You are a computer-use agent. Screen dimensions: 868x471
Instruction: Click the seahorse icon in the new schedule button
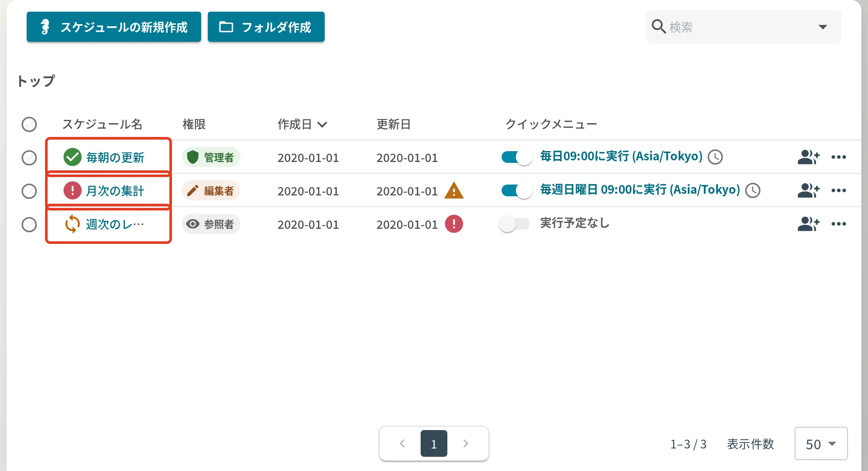[45, 27]
